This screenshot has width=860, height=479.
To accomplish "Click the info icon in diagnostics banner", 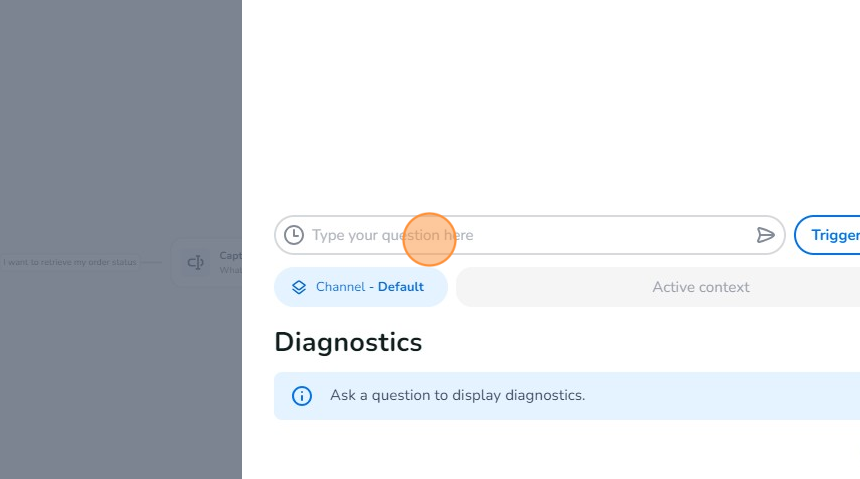I will click(302, 396).
